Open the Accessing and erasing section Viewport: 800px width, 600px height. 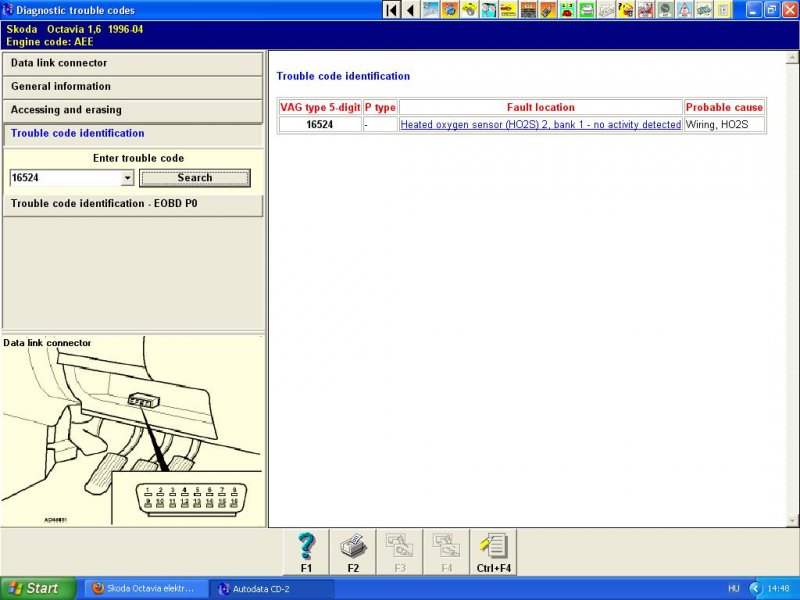[x=133, y=110]
